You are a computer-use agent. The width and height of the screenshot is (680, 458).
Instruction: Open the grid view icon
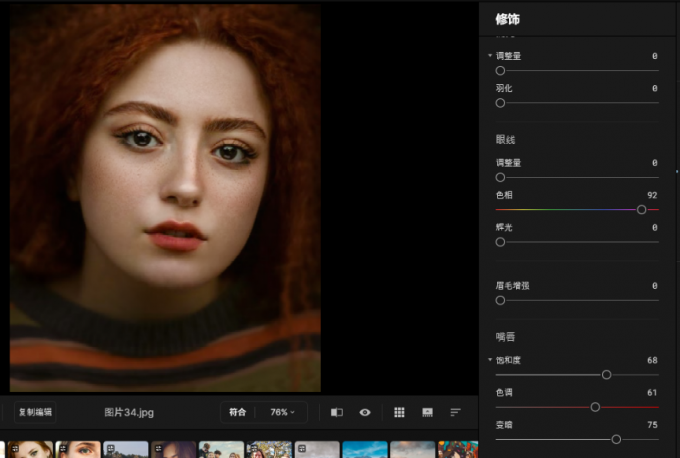pyautogui.click(x=399, y=412)
